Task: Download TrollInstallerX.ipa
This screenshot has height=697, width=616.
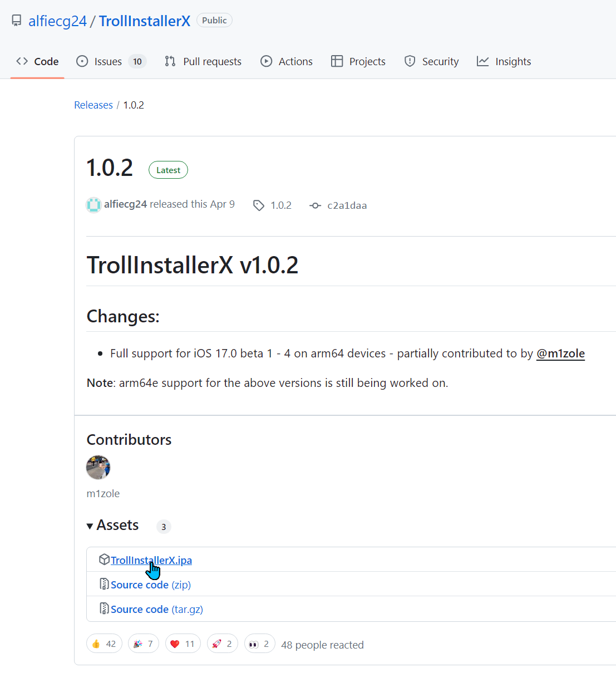Action: (151, 560)
